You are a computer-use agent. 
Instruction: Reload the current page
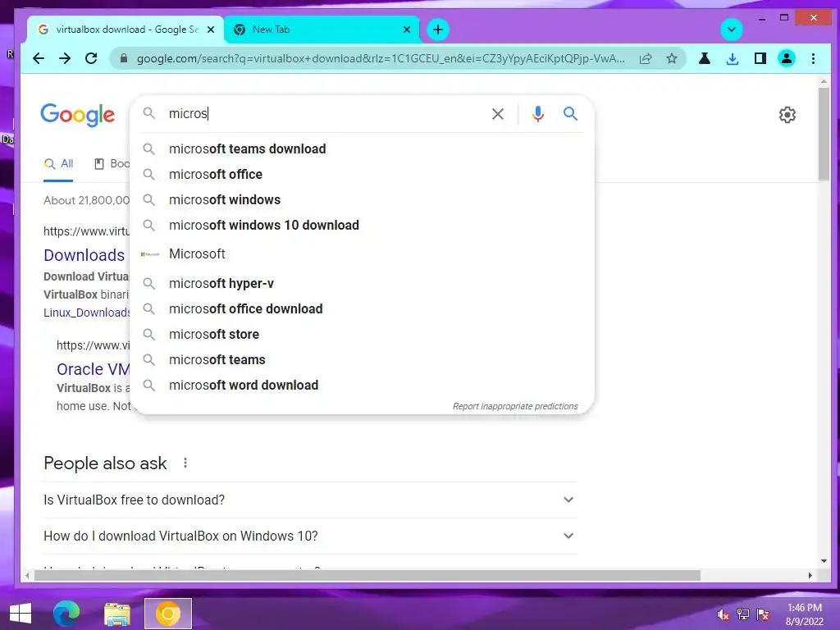[91, 58]
